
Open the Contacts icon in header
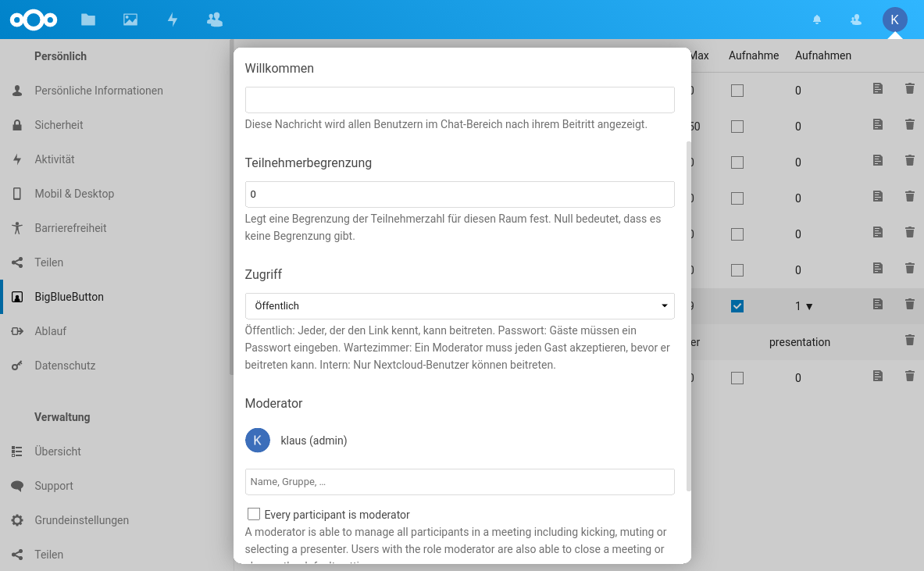click(x=215, y=20)
